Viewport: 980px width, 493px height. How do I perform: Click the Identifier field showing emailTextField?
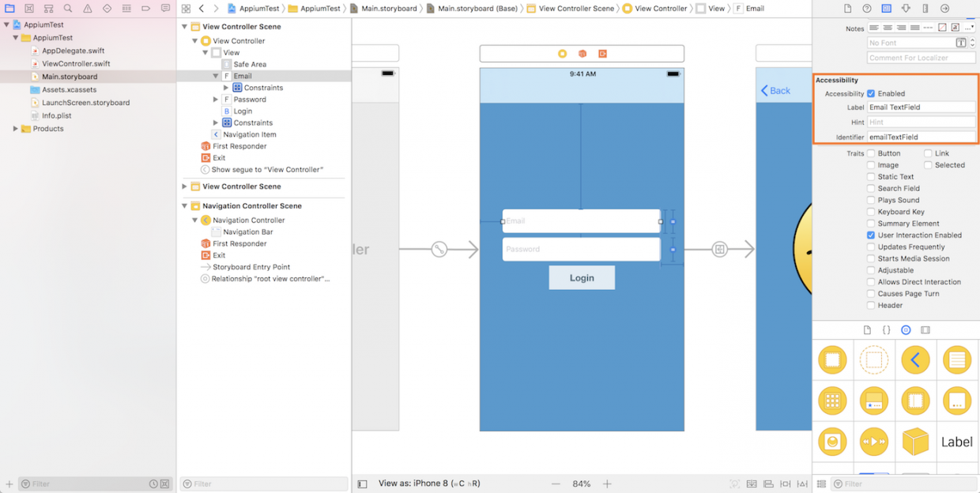(x=922, y=136)
